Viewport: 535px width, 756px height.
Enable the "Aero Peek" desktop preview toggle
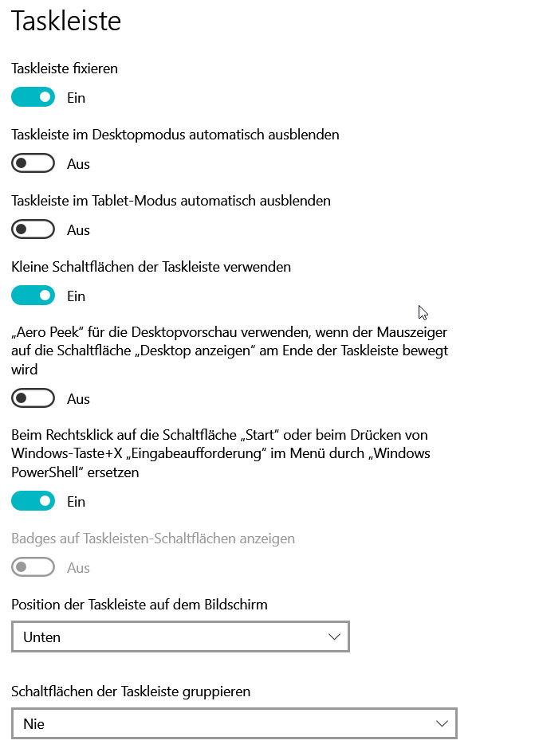pos(33,398)
